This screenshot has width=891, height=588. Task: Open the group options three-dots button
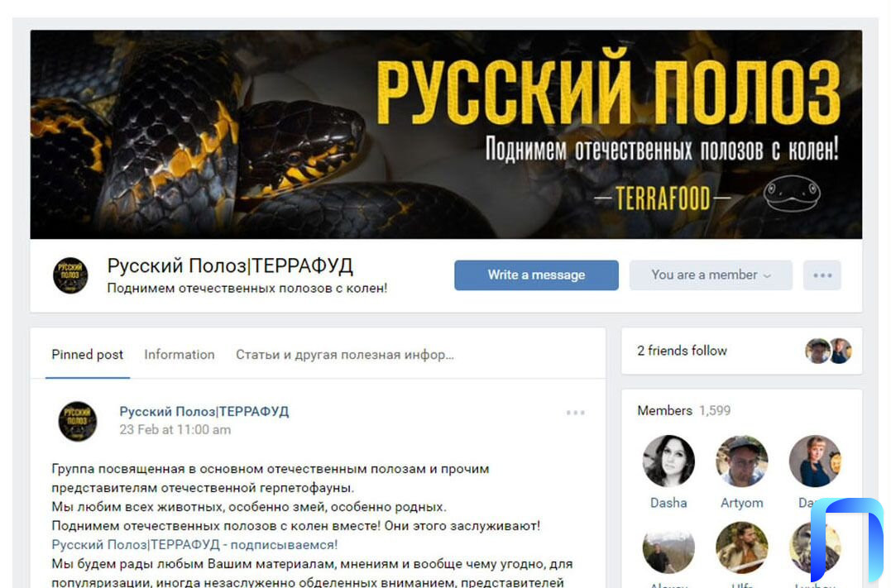pyautogui.click(x=822, y=275)
